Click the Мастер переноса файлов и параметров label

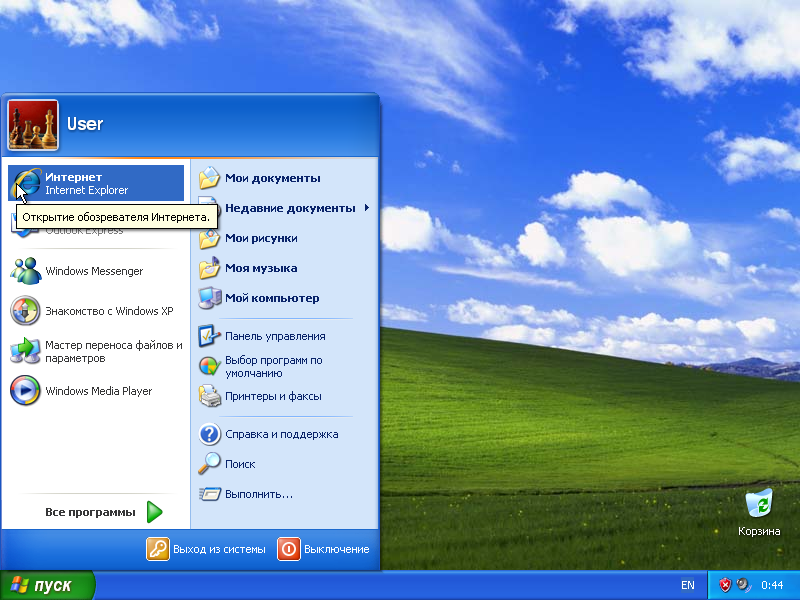pyautogui.click(x=114, y=352)
